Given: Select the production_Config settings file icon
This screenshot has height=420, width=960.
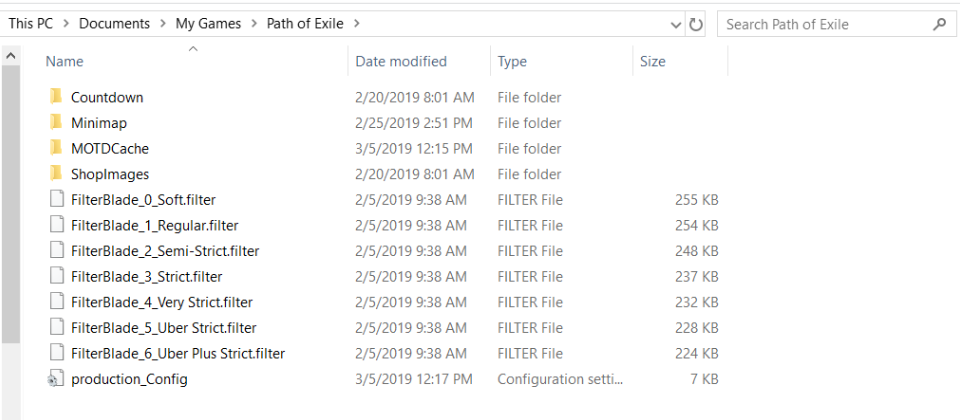Looking at the screenshot, I should click(55, 379).
